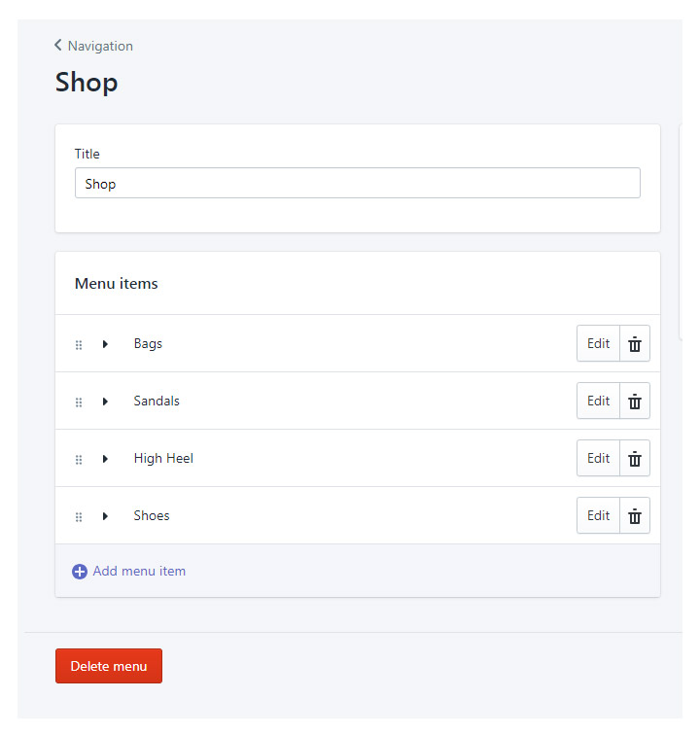This screenshot has height=734, width=700.
Task: Click the drag handle next to Sandals
Action: (79, 402)
